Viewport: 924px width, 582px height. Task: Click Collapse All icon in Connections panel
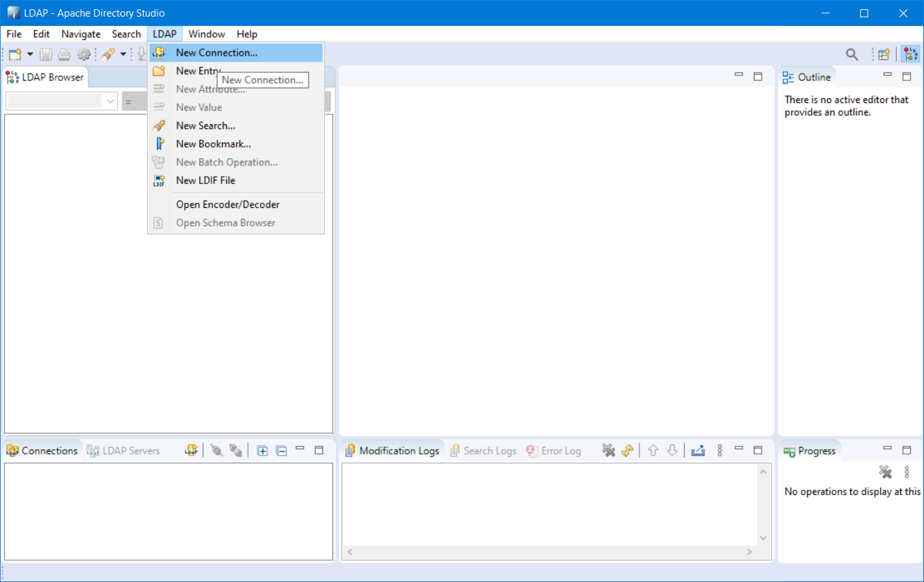coord(281,450)
